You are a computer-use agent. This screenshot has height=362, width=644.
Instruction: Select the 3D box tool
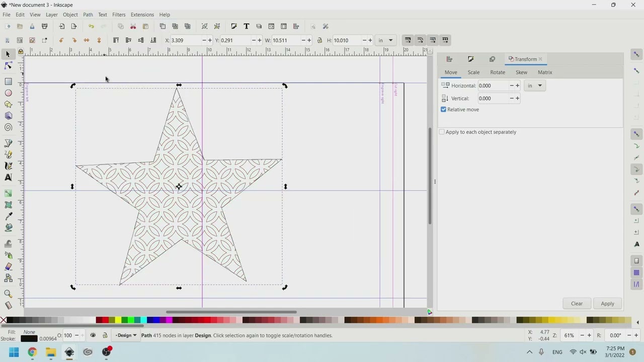pyautogui.click(x=8, y=116)
